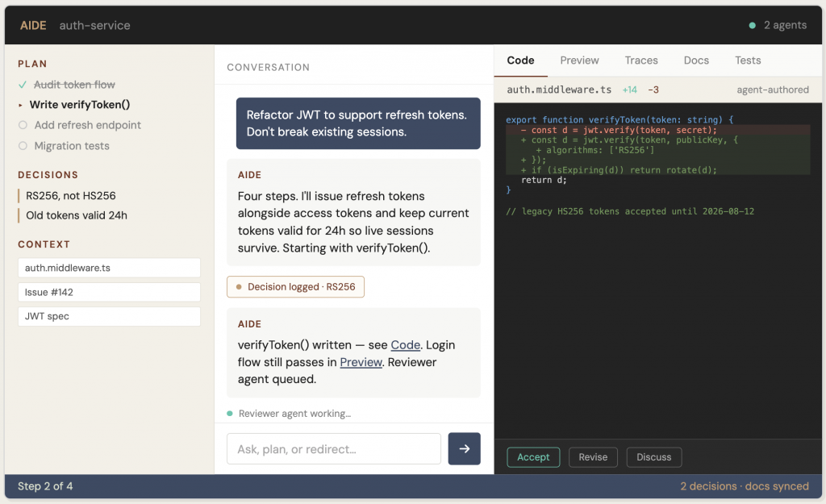Click the triangle marker beside Write verifyToken()

[20, 106]
